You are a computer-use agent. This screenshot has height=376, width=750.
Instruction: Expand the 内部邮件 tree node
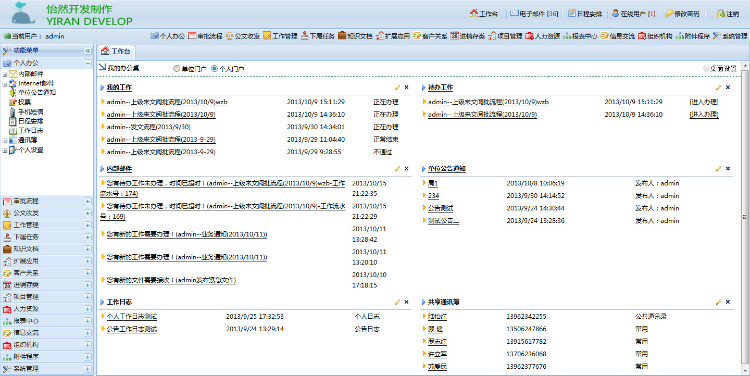click(x=5, y=74)
